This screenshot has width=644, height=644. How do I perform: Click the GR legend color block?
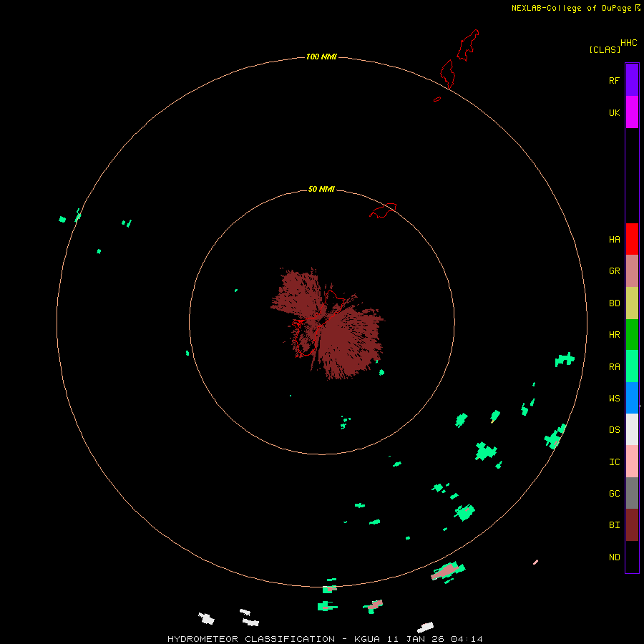[632, 271]
